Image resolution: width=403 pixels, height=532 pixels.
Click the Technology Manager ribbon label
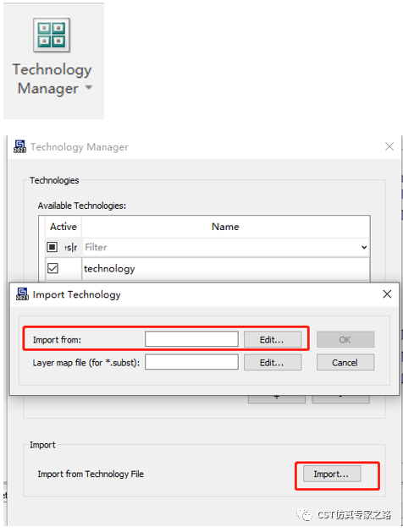(52, 79)
